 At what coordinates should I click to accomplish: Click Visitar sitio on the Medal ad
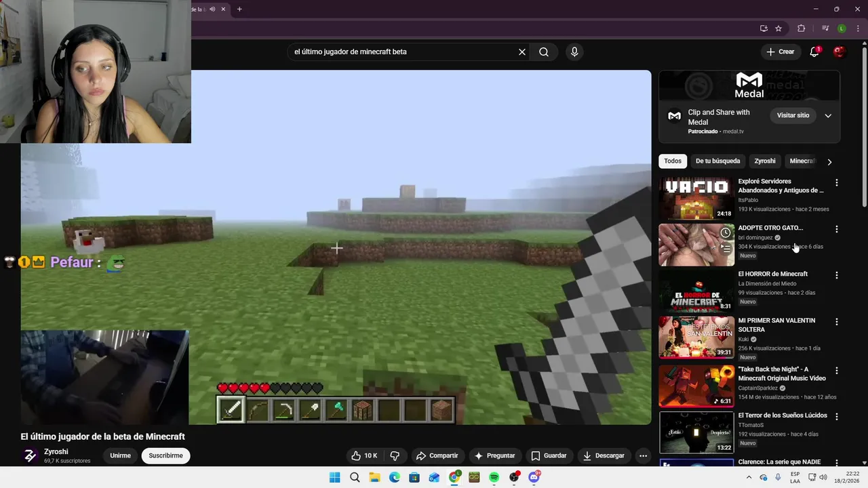[x=793, y=116]
